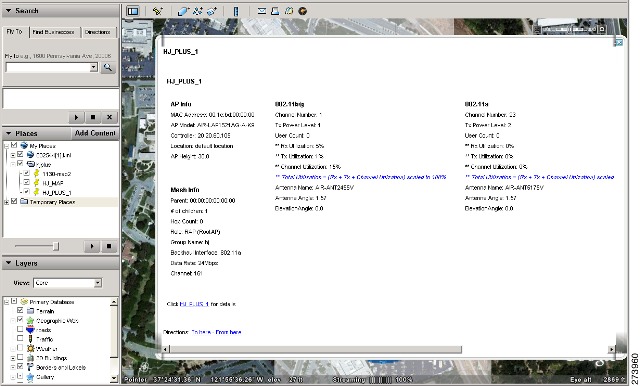Click the Temporary Places folder icon
The width and height of the screenshot is (640, 386).
click(24, 202)
